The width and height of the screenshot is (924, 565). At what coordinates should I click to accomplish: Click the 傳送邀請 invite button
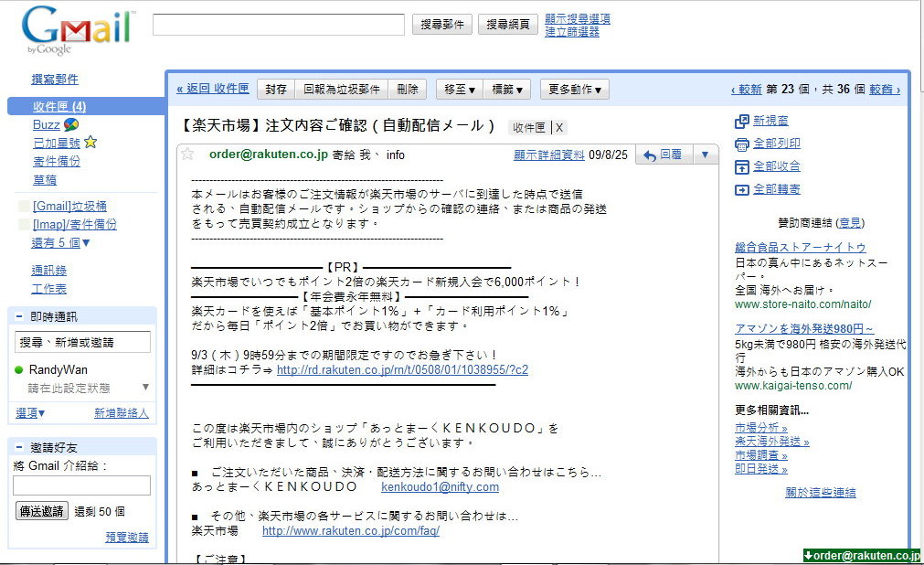point(40,512)
